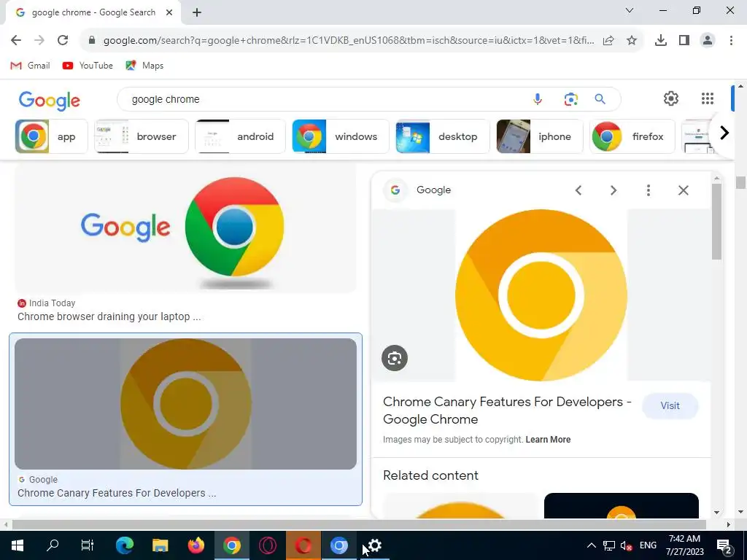Image resolution: width=747 pixels, height=560 pixels.
Task: Open Windows Settings gear on the taskbar
Action: [x=375, y=545]
